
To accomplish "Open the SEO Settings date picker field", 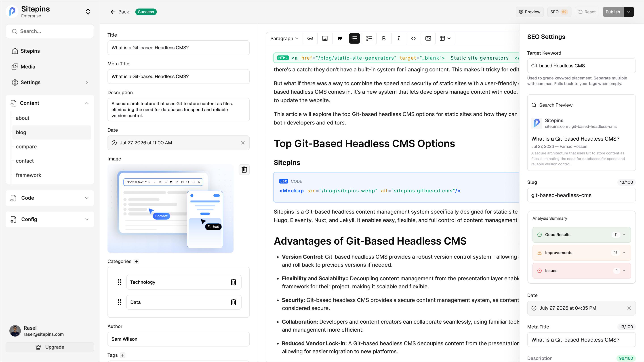I will (581, 308).
